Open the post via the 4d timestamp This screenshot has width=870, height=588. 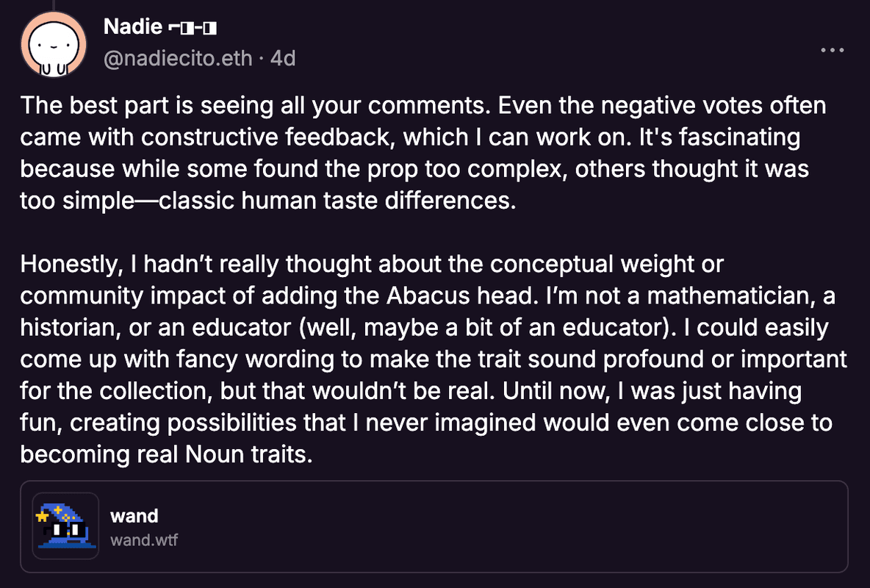[x=283, y=58]
